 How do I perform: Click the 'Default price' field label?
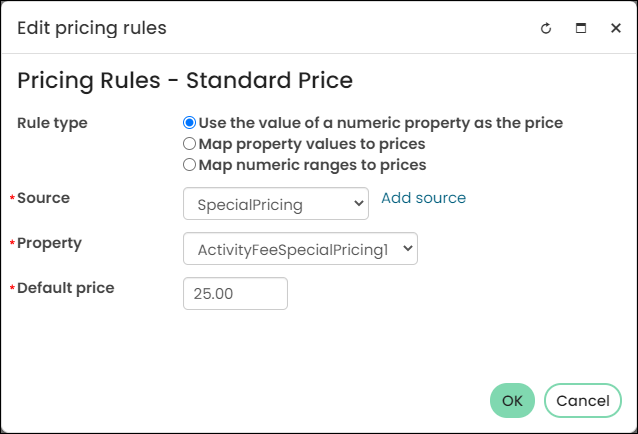(x=66, y=288)
